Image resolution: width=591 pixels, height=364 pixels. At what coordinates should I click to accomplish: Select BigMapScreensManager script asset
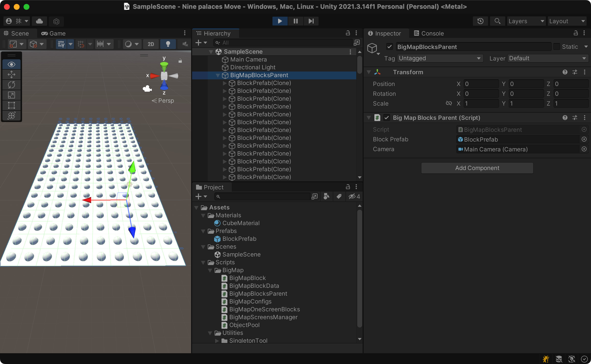263,317
